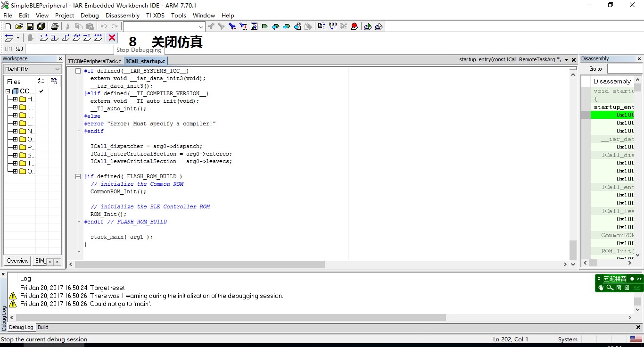The image size is (644, 347).
Task: Switch to the Build log tab
Action: coord(43,327)
